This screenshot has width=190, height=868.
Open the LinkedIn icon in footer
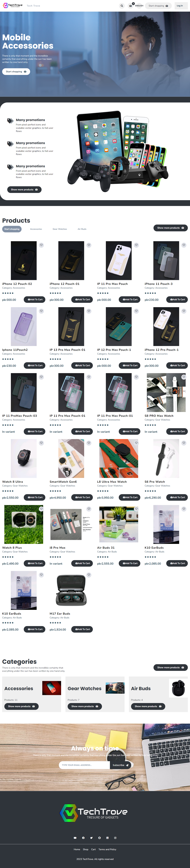(x=107, y=838)
